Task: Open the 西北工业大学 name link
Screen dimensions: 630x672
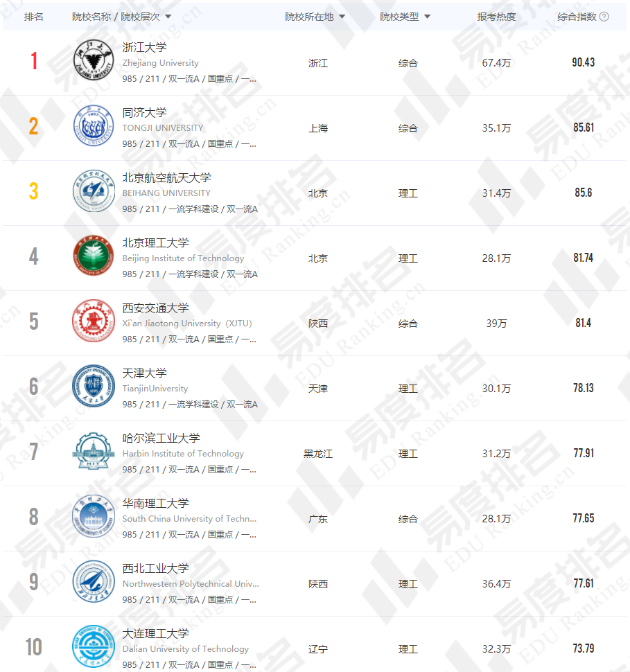Action: (155, 569)
